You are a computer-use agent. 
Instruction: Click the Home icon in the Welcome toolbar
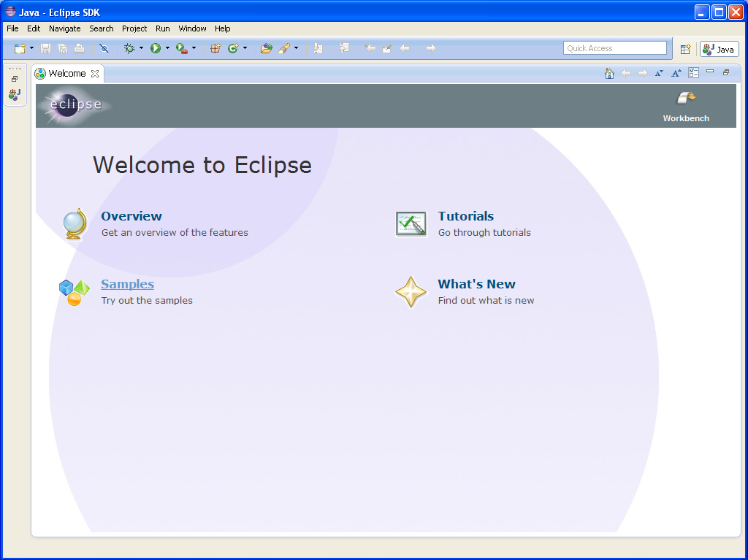pyautogui.click(x=609, y=73)
